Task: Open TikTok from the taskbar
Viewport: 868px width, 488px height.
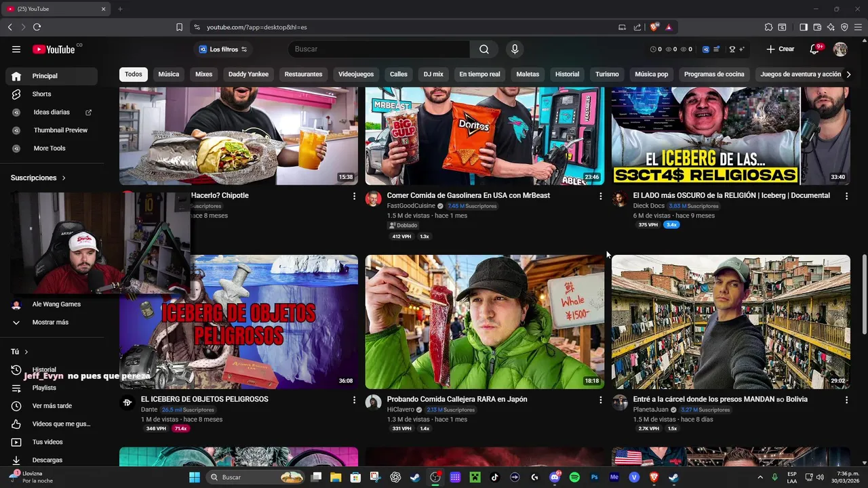Action: coord(494,477)
